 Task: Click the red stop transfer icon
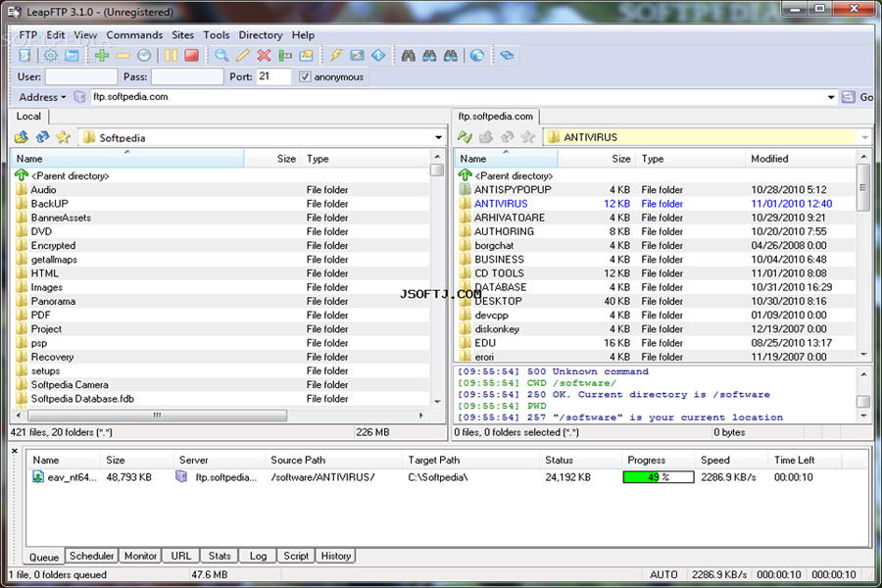192,56
